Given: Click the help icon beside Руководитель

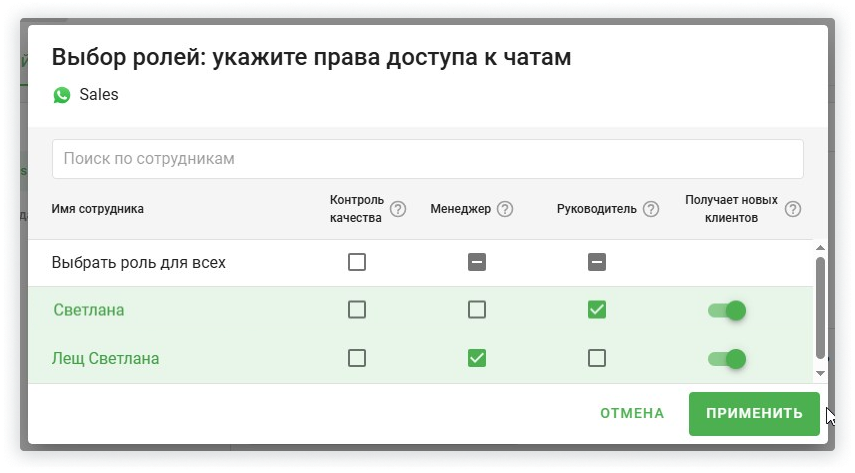Looking at the screenshot, I should [x=651, y=209].
